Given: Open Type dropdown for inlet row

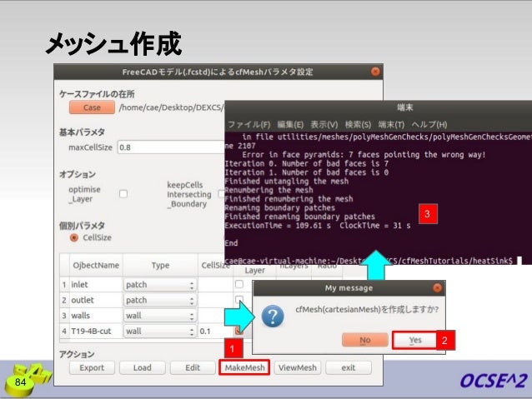Looking at the screenshot, I should tap(159, 284).
